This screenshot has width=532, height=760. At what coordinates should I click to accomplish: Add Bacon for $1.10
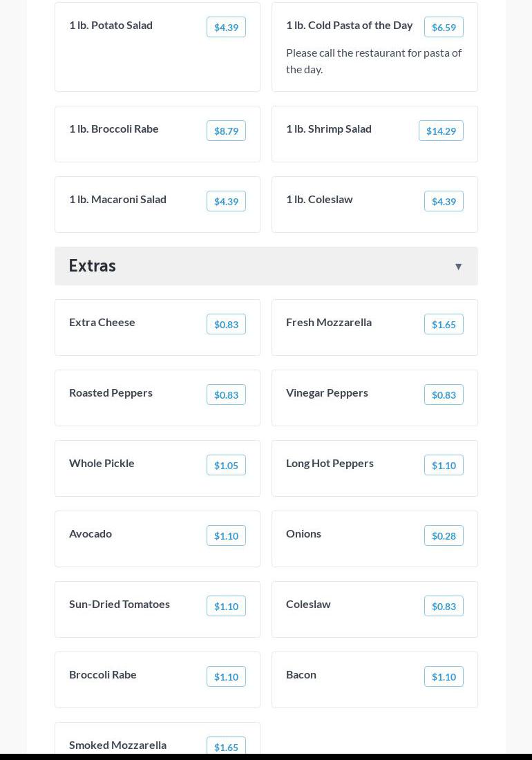tap(444, 676)
